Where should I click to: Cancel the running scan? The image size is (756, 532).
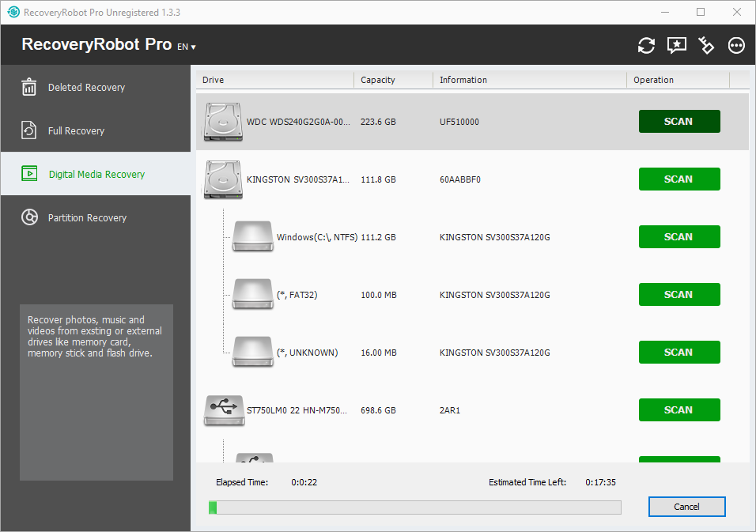tap(686, 507)
